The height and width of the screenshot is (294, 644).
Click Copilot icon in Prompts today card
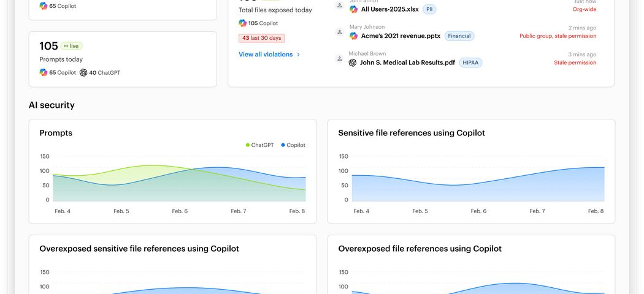point(44,72)
